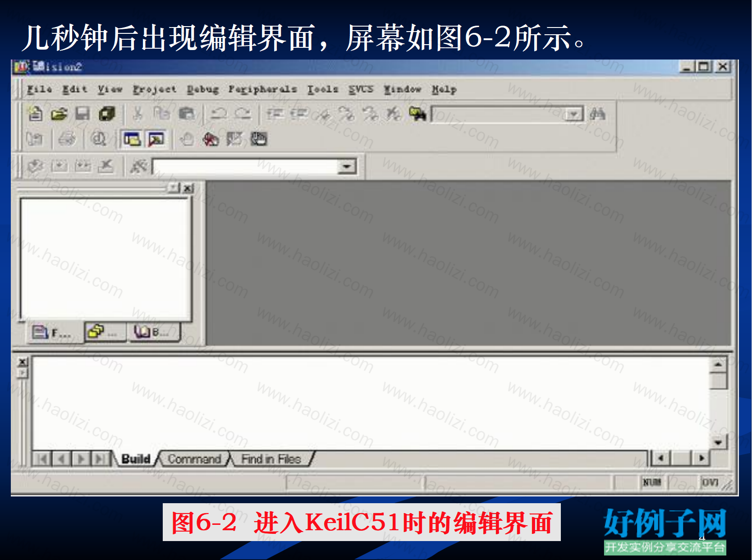The image size is (752, 560).
Task: Clear all bookmarks icon
Action: coord(394,114)
